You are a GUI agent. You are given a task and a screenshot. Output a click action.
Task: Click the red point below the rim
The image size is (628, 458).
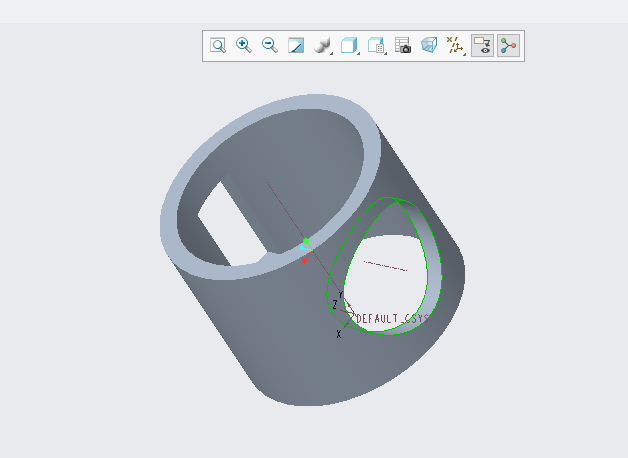point(305,260)
